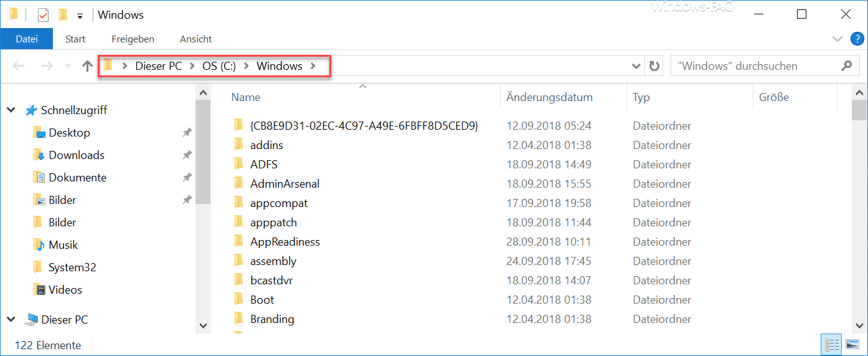
Task: Click navigation pane scrollbar up arrow
Action: (203, 92)
